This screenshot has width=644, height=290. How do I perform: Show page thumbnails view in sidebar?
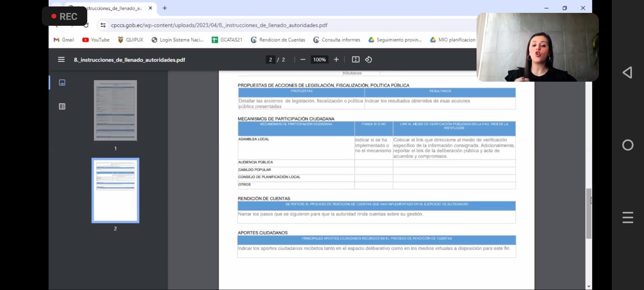[x=62, y=83]
